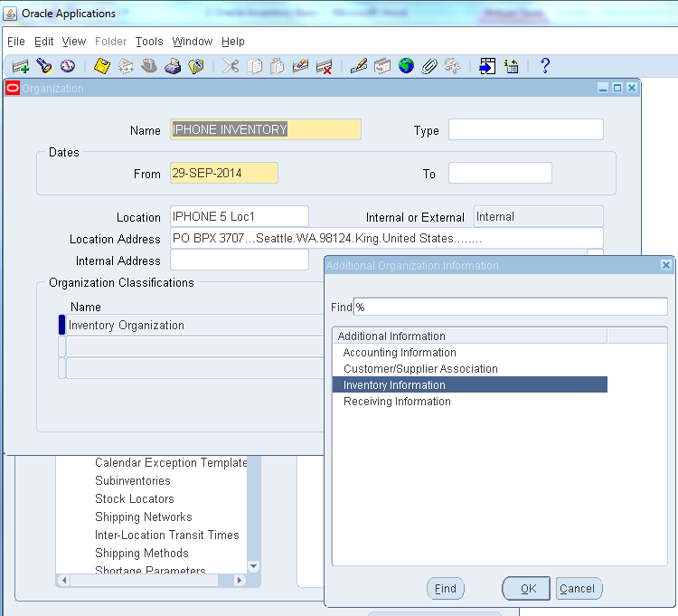Click the Internal or External field

(x=539, y=216)
